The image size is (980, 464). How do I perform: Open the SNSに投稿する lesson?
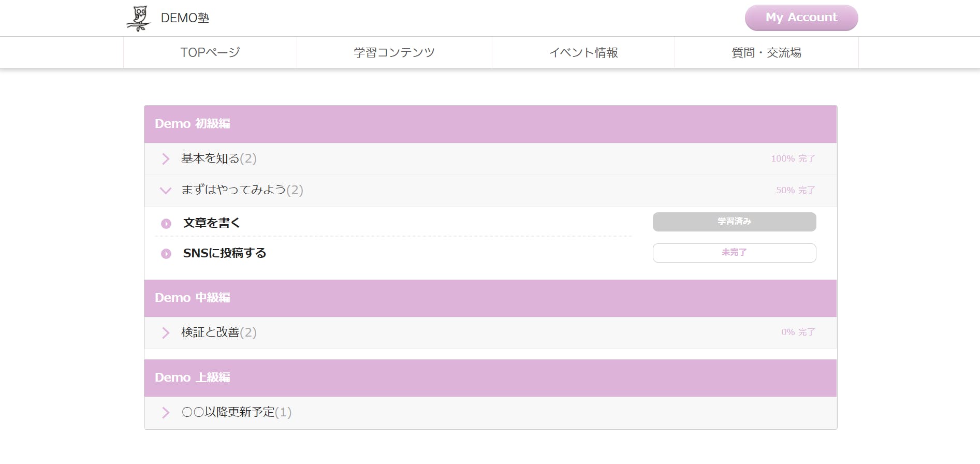(x=225, y=253)
